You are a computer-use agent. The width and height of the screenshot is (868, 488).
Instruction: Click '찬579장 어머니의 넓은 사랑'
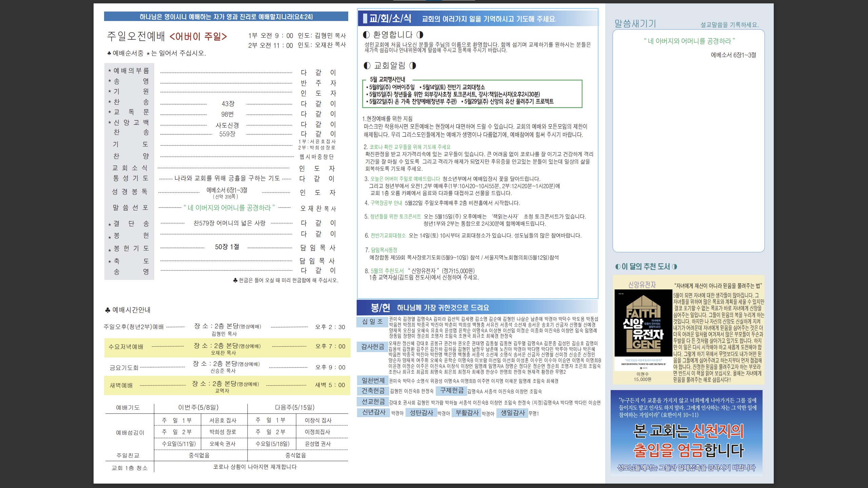pos(230,223)
